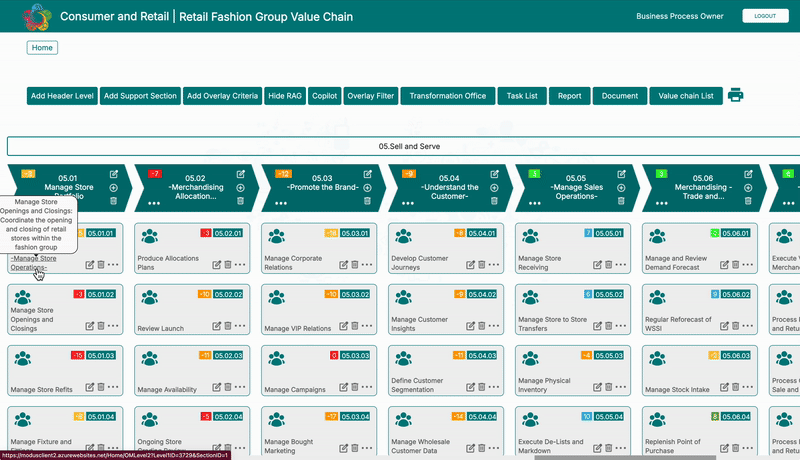Open more options for Manage Stock Intake
The image size is (800, 460).
[748, 387]
